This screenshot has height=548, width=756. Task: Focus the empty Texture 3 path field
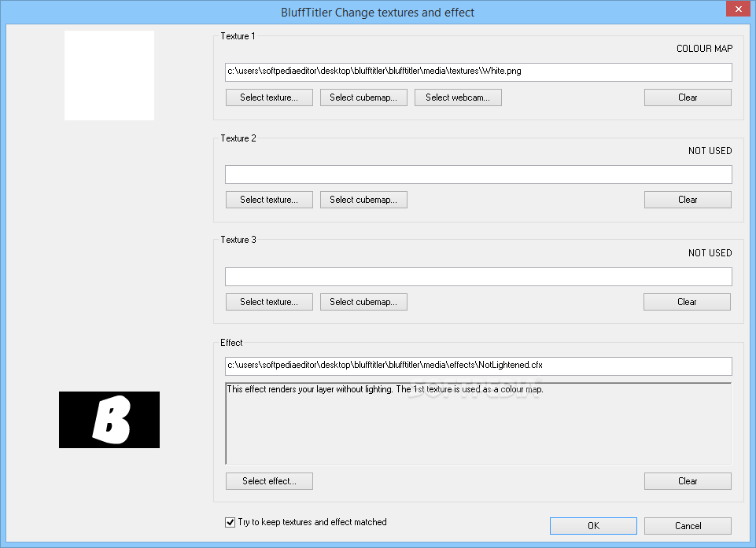[x=478, y=277]
